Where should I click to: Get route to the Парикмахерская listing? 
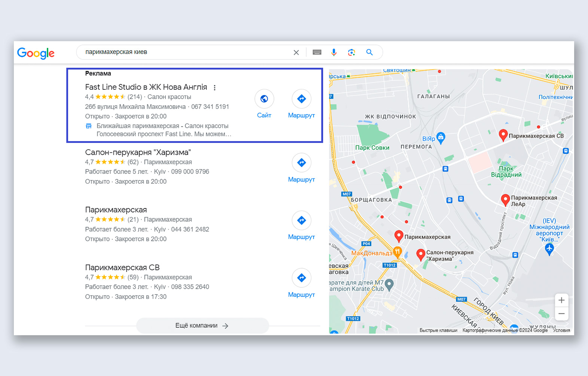pos(301,220)
